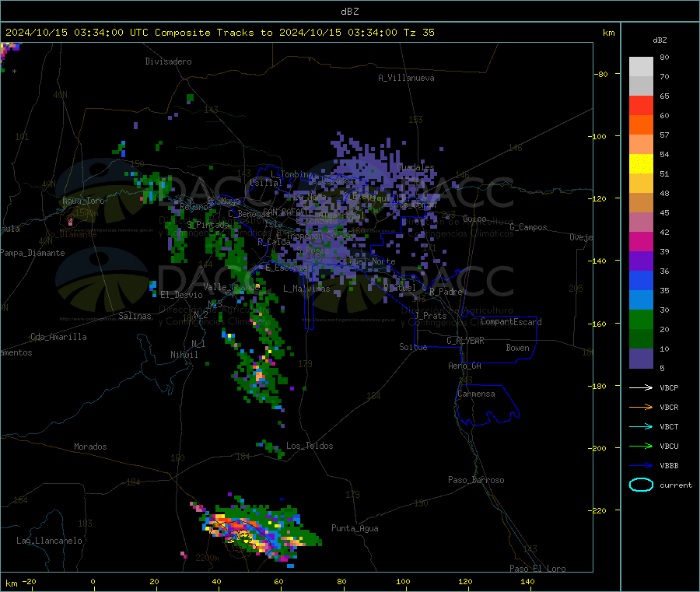700x592 pixels.
Task: Click the Nihuil map label
Action: pos(184,355)
